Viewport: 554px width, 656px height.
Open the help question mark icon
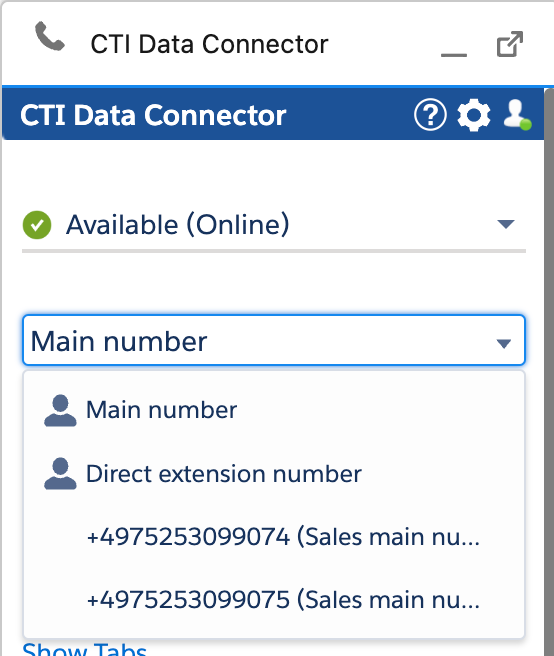click(x=430, y=115)
